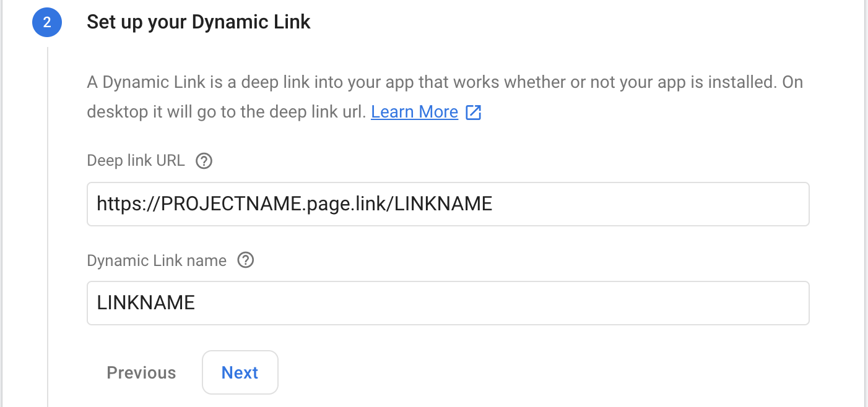Click the external-link icon after Learn More
The width and height of the screenshot is (868, 407).
point(473,112)
